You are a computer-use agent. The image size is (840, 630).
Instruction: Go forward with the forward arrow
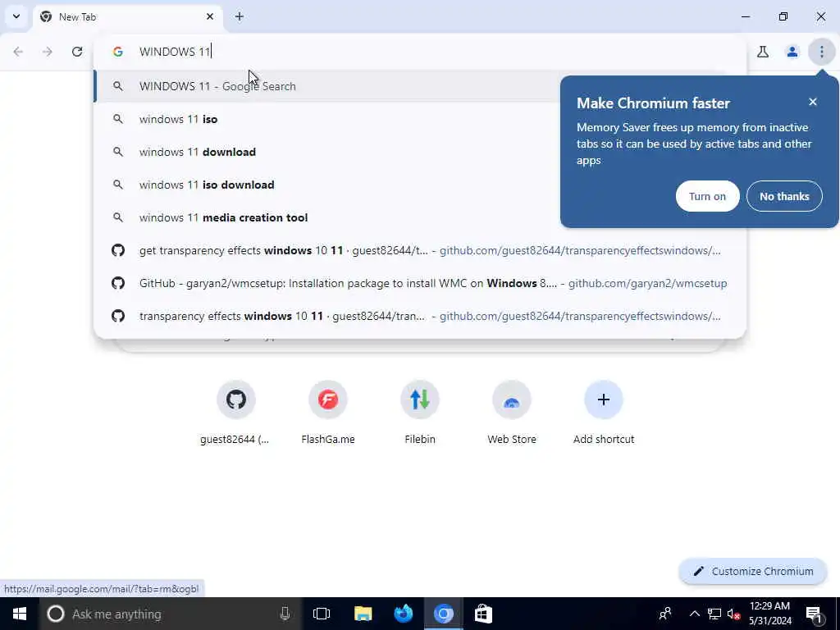click(48, 52)
